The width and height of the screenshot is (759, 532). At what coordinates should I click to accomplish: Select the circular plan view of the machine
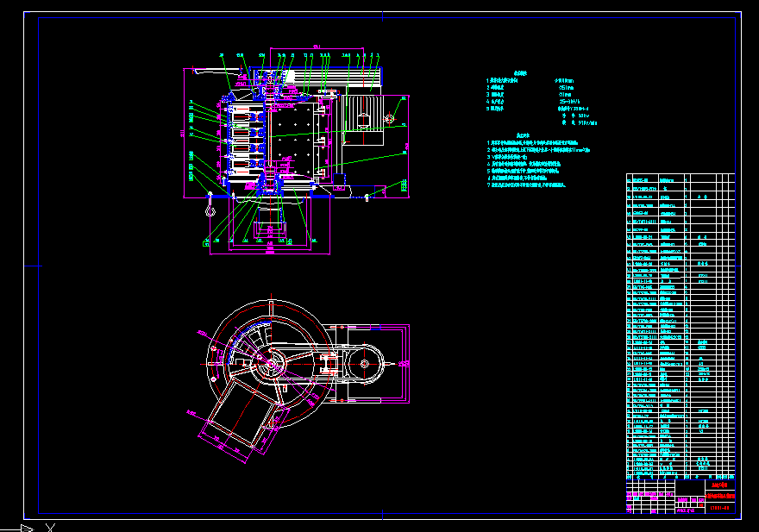(271, 364)
